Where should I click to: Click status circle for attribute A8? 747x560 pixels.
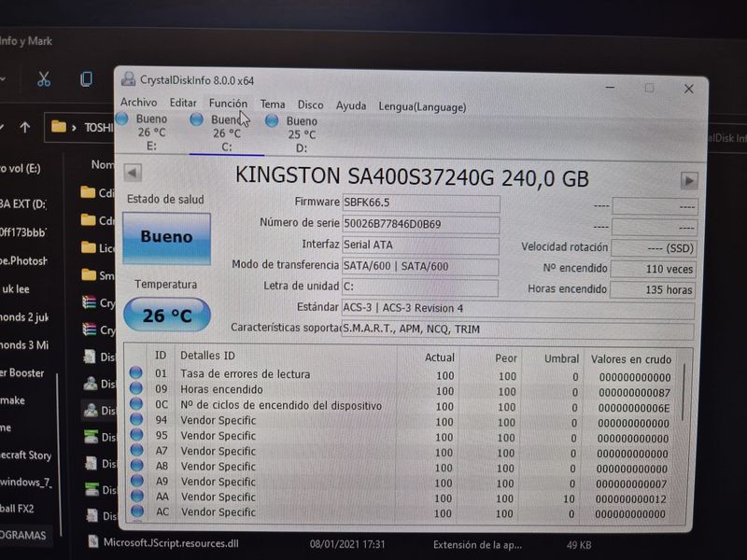[x=136, y=465]
